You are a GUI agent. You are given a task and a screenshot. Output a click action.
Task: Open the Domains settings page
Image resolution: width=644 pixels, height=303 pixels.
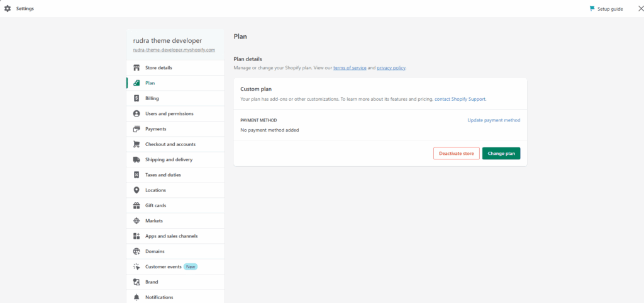[155, 251]
